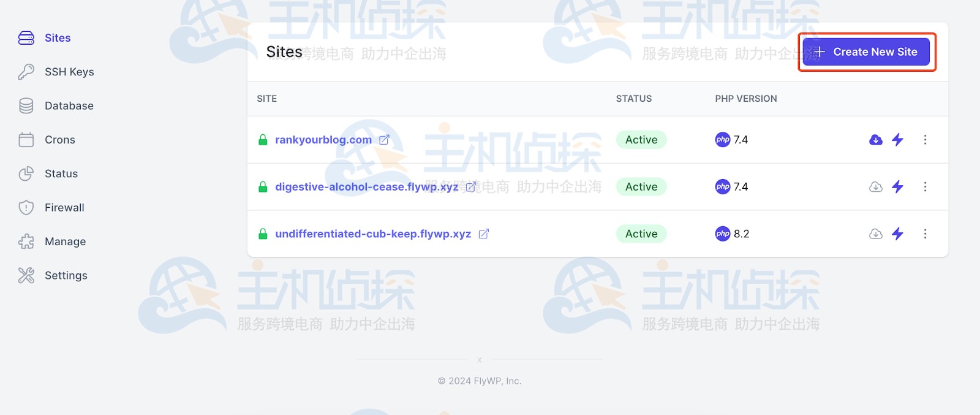Click the green lock for undifferentiated-cub-keep.flywp.xyz
This screenshot has width=980, height=415.
point(263,234)
